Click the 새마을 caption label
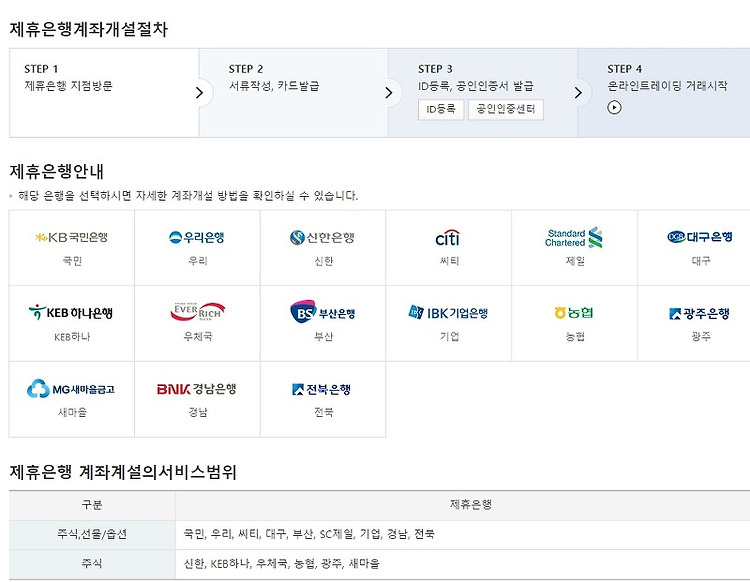 coord(72,412)
